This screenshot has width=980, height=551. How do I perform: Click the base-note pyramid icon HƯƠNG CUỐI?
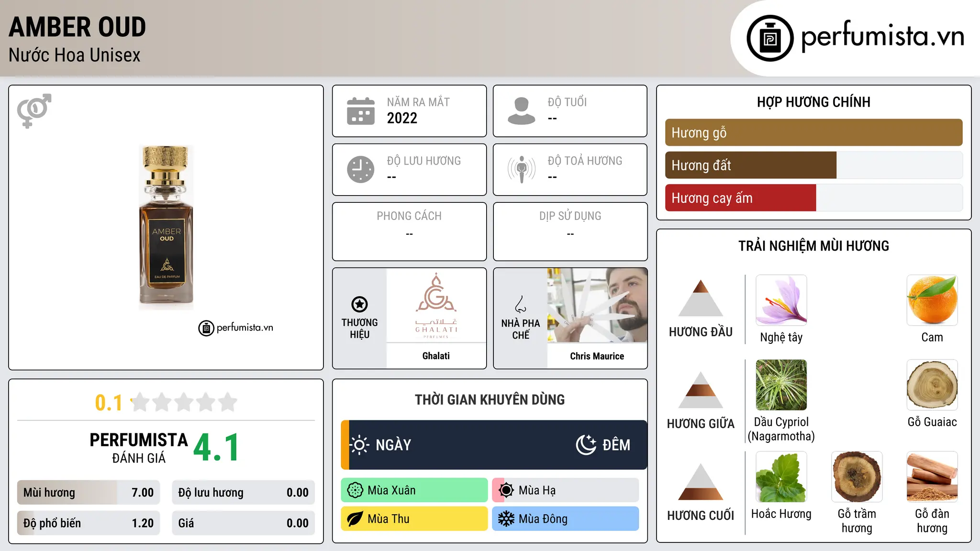tap(701, 482)
